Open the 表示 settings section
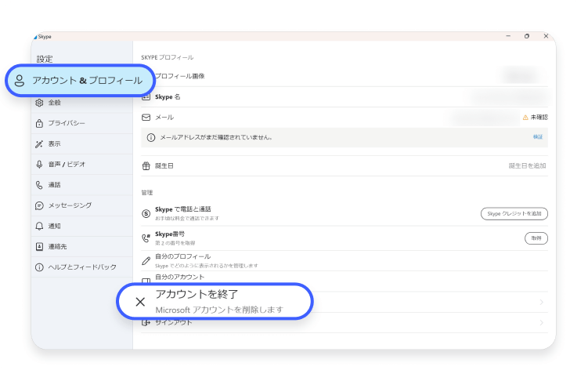 pyautogui.click(x=82, y=143)
